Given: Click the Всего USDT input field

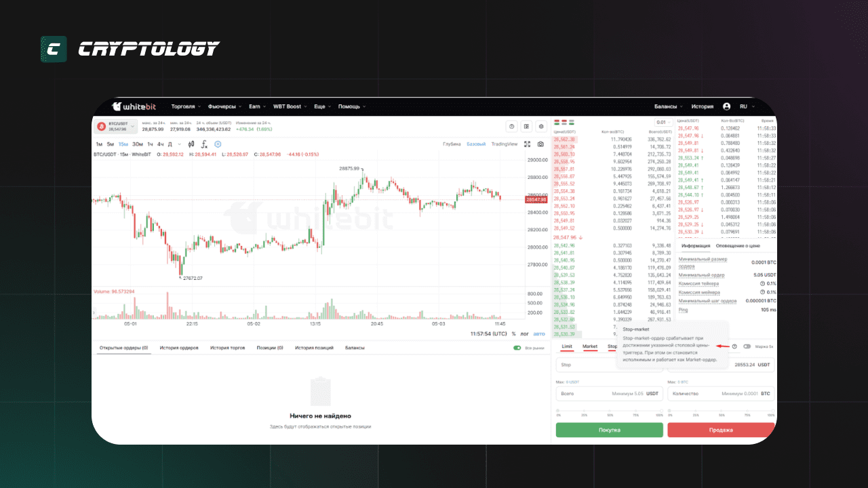Looking at the screenshot, I should tap(609, 393).
